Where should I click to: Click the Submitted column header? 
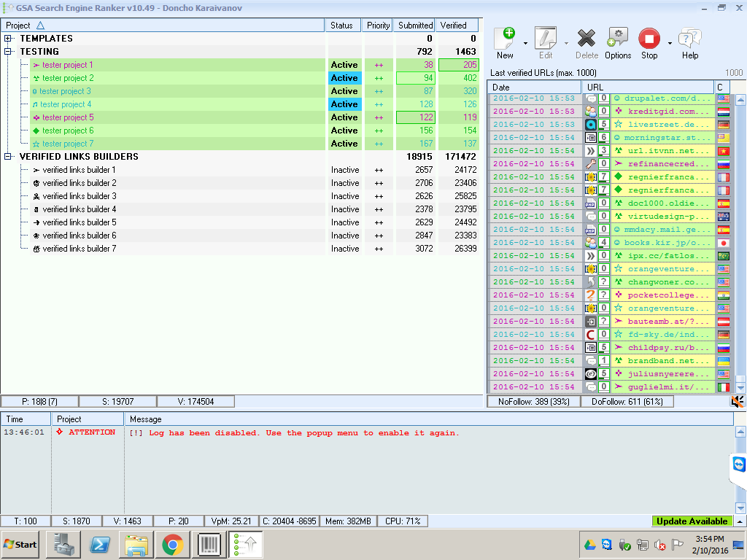tap(415, 26)
